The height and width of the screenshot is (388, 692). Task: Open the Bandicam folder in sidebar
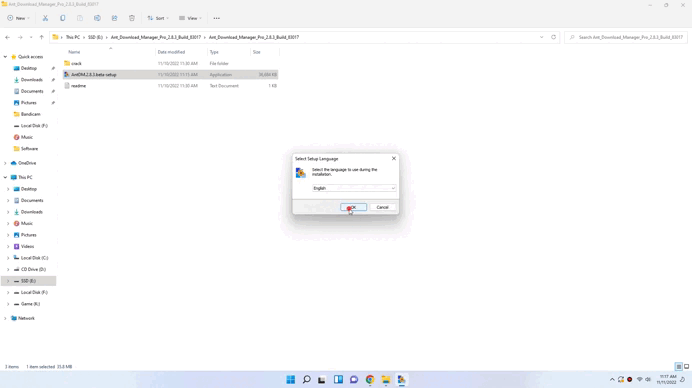30,114
